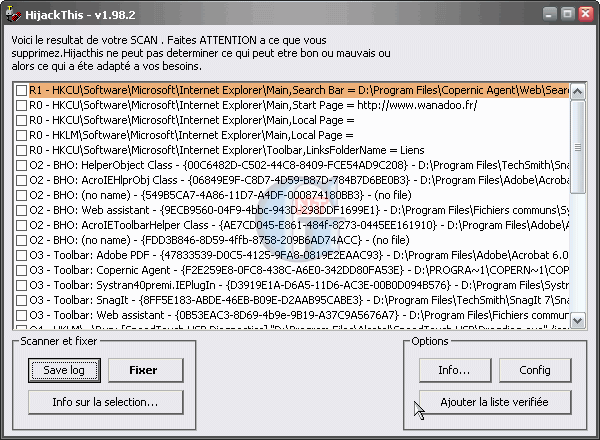Screen dimensions: 600x440
Task: Select the Toolbar: SnagIt row text
Action: coord(299,300)
